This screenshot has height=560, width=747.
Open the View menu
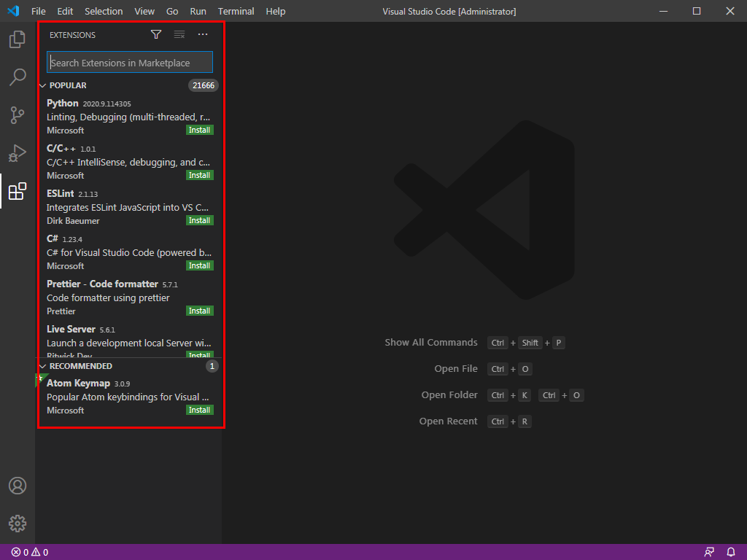click(144, 11)
